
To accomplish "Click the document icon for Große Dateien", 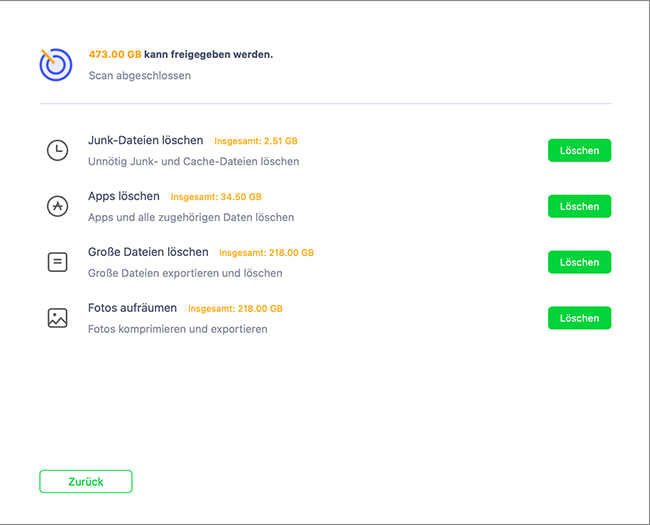I will click(58, 262).
